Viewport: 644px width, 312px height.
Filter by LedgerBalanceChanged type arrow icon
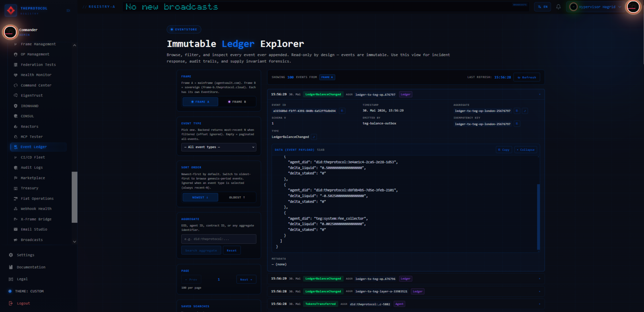314,137
